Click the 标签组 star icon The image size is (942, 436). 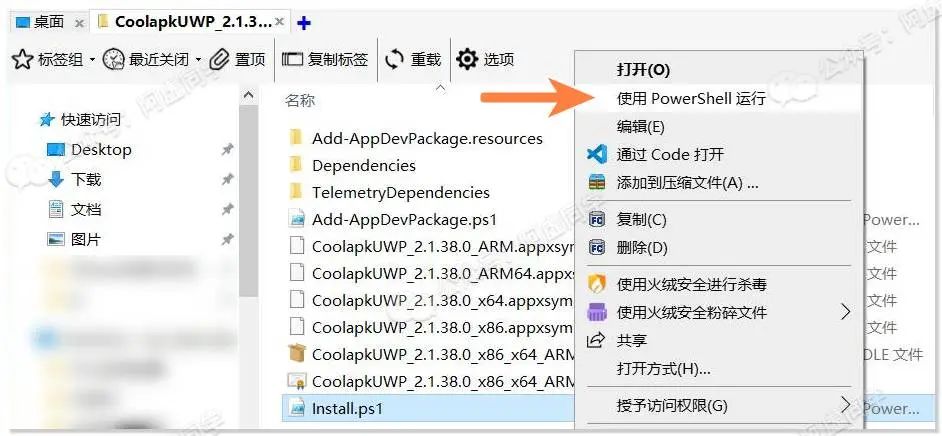23,59
